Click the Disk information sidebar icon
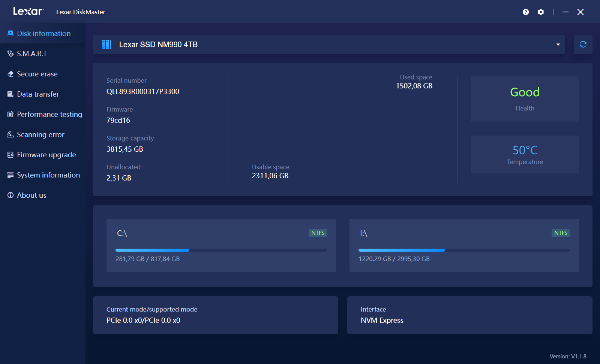600x364 pixels. (10, 33)
